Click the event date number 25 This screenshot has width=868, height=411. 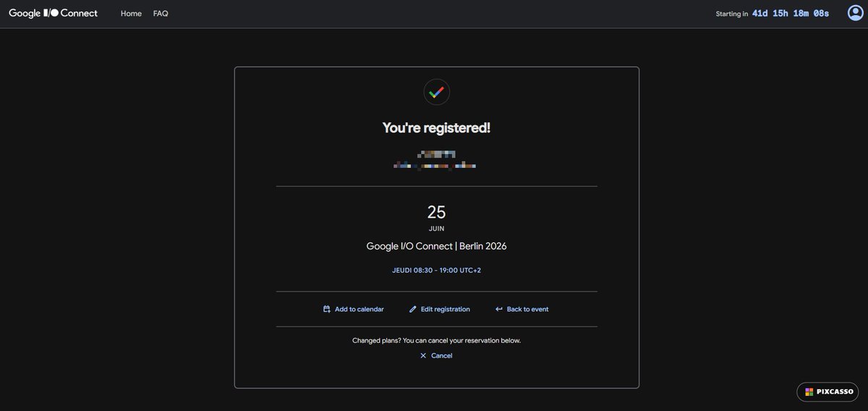tap(437, 212)
